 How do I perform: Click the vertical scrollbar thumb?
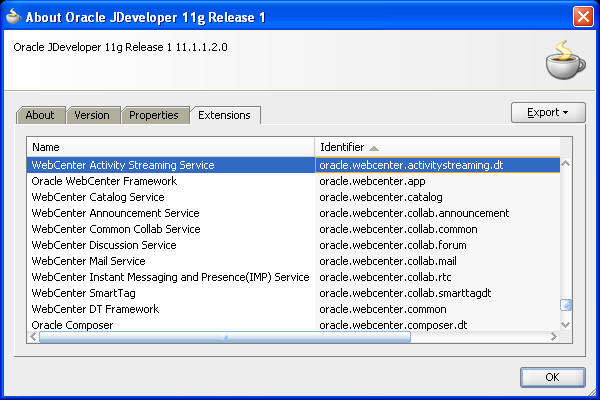tap(566, 305)
